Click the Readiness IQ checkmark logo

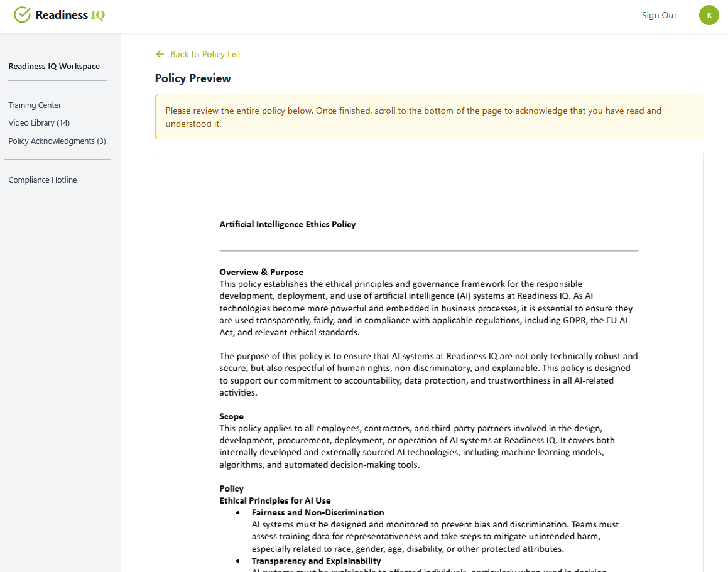tap(22, 14)
